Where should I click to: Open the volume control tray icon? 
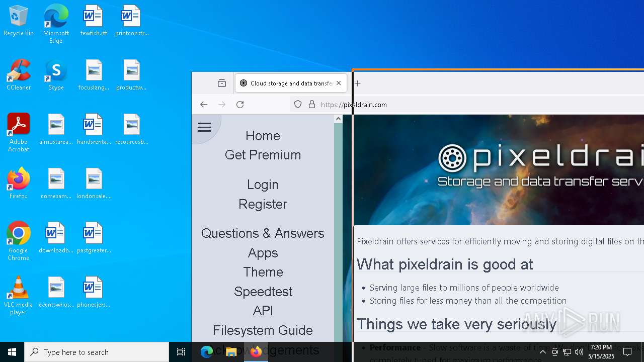click(579, 352)
